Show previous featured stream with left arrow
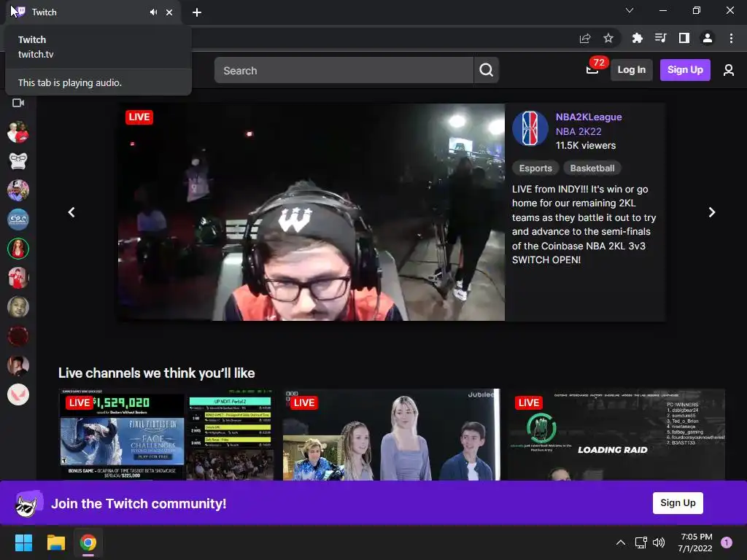The image size is (747, 560). pos(71,212)
